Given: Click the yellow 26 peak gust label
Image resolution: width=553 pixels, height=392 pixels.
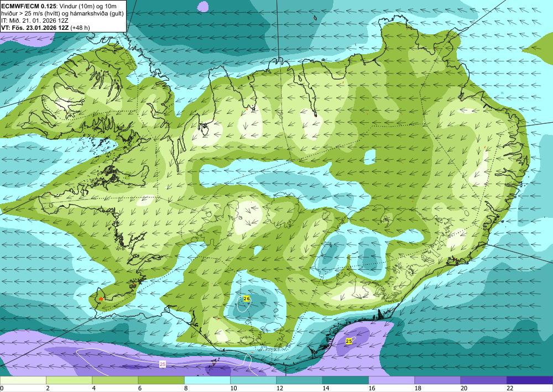Looking at the screenshot, I should [x=247, y=299].
